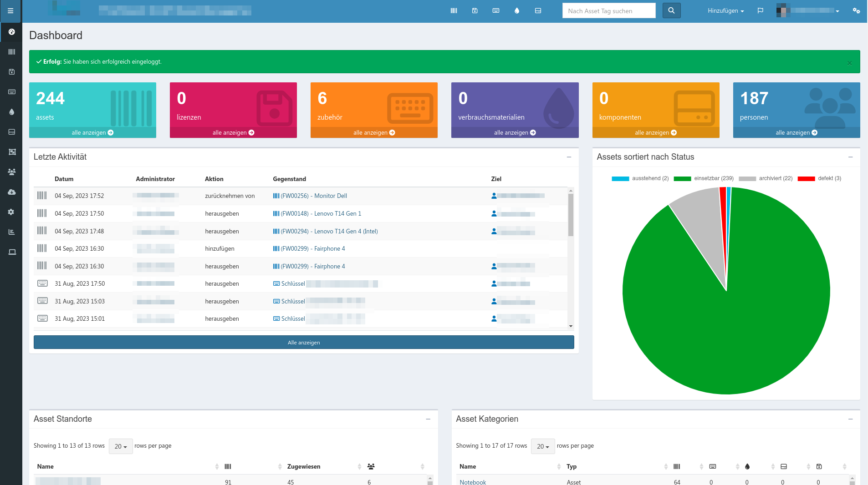Toggle 'einsetzbar' legend entry in pie chart
868x485 pixels.
point(704,178)
